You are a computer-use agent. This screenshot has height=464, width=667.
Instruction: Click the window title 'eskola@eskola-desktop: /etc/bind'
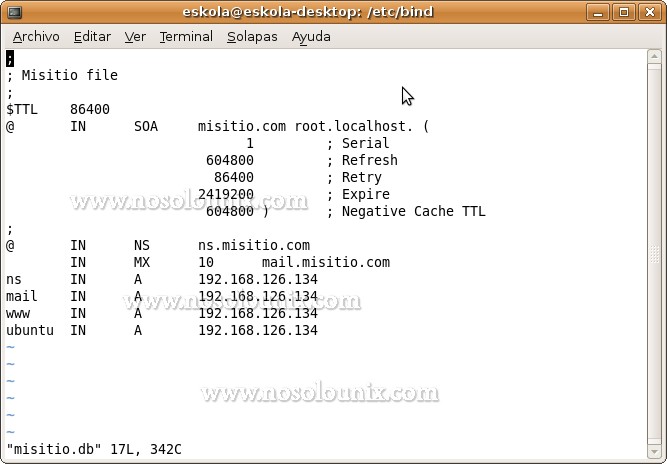[308, 12]
